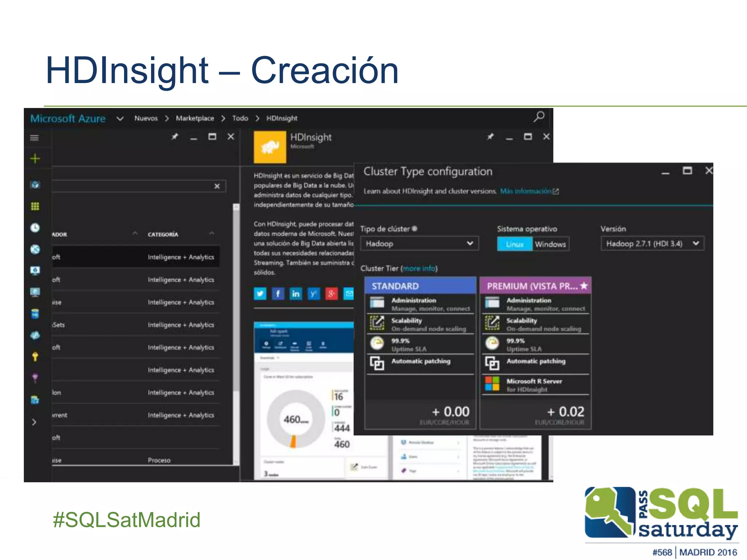
Task: Clear the marketplace search box with X
Action: 217,186
